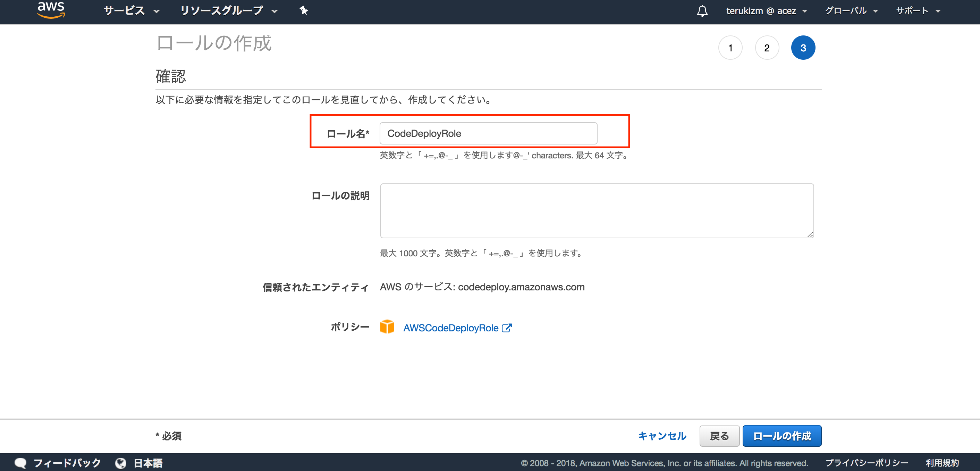
Task: Click the ロール名 input field
Action: 488,133
